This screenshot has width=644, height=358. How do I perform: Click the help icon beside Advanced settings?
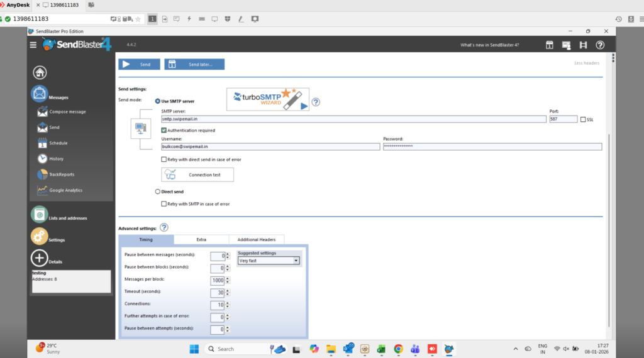point(164,227)
